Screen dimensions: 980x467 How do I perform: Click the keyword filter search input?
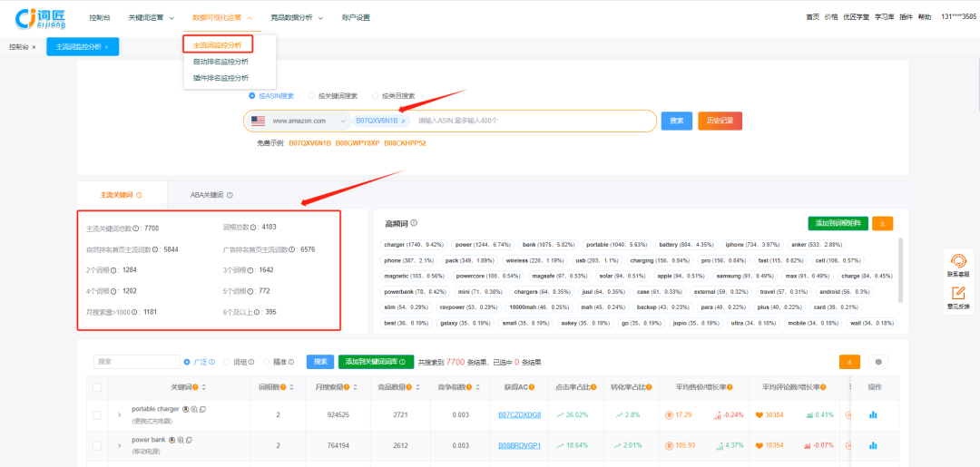tap(136, 362)
